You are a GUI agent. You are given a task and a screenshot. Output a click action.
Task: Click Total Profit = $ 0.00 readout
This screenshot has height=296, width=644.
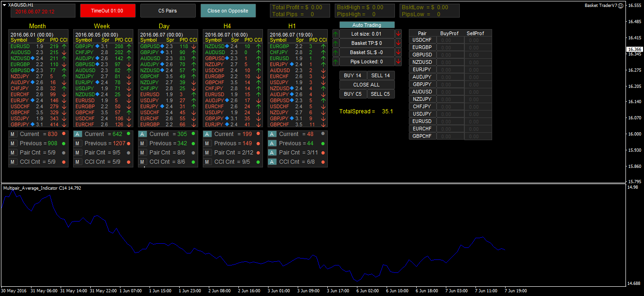(297, 7)
